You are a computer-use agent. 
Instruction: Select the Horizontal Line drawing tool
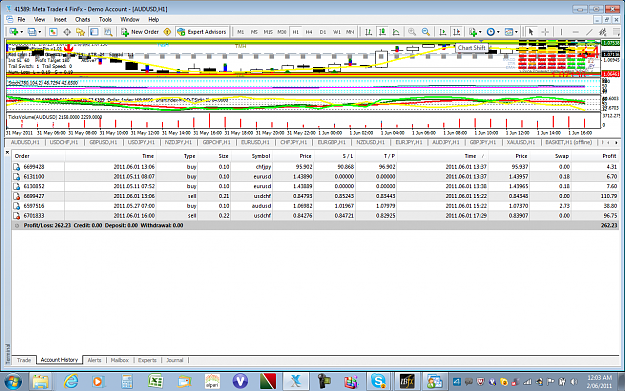(x=575, y=32)
